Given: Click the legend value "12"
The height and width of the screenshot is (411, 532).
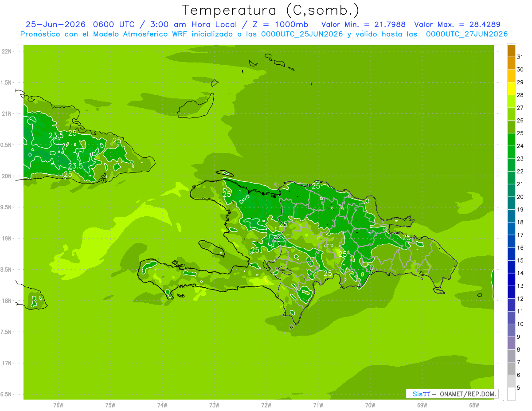Looking at the screenshot, I should pos(520,298).
